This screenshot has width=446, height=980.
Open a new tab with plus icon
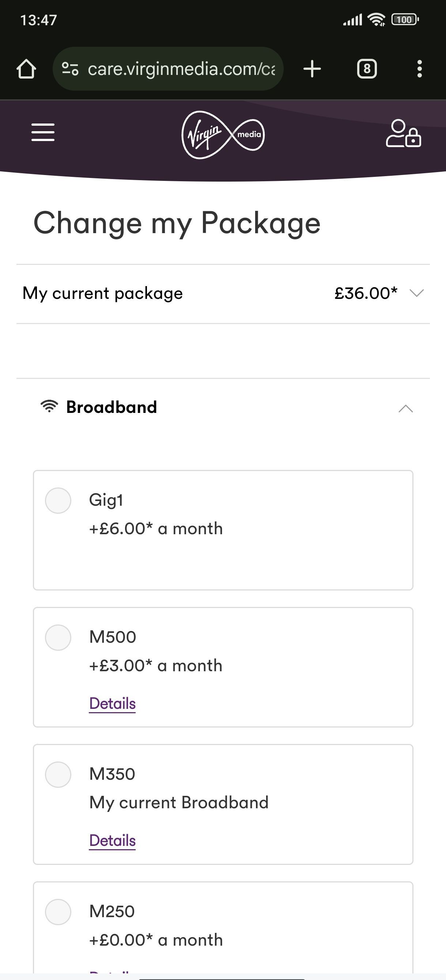(313, 69)
